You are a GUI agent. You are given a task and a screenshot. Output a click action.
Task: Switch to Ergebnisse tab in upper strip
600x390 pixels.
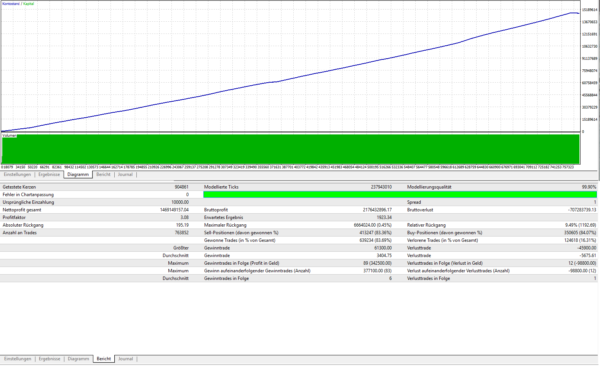(x=49, y=175)
